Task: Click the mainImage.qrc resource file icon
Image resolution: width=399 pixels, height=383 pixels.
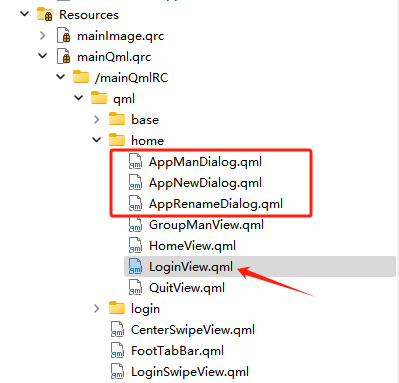Action: click(x=63, y=35)
